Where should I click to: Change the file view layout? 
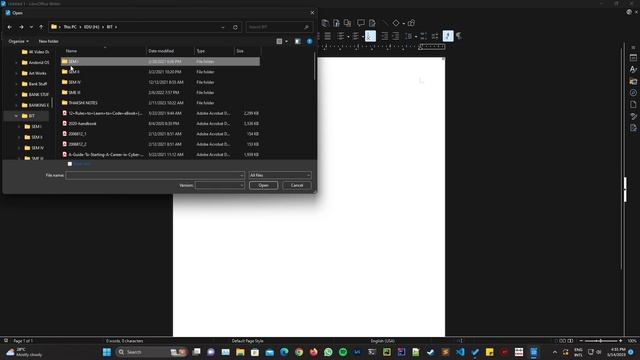tap(279, 41)
